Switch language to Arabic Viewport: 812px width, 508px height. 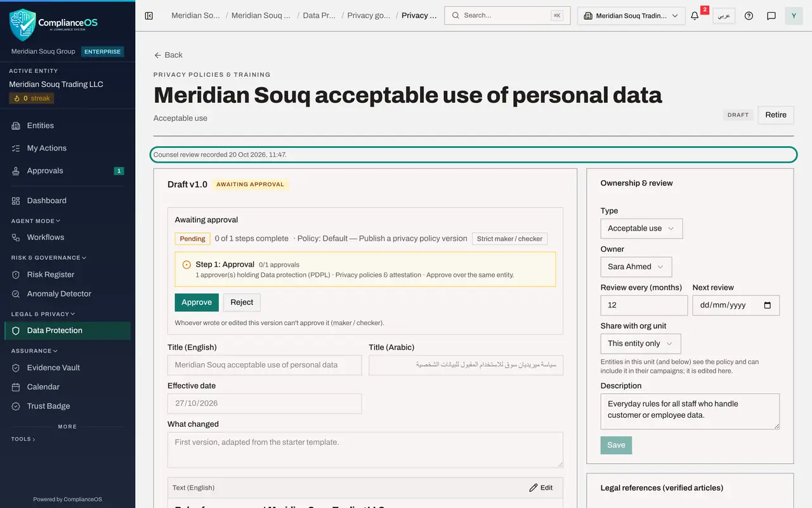tap(724, 16)
